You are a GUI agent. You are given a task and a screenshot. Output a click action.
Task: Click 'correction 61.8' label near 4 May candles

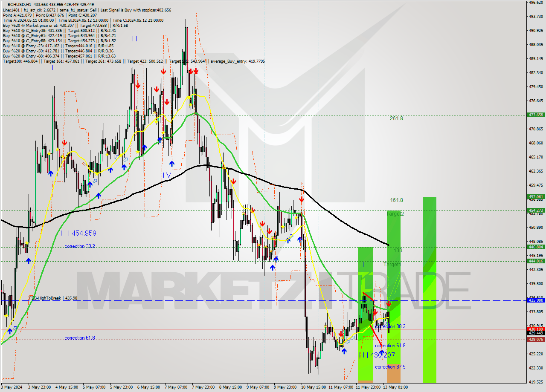[x=80, y=338]
